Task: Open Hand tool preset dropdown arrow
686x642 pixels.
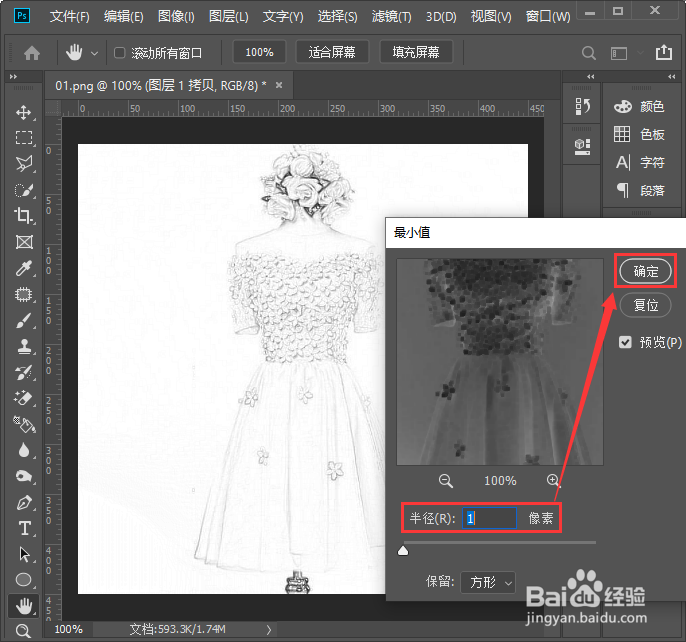Action: (94, 53)
